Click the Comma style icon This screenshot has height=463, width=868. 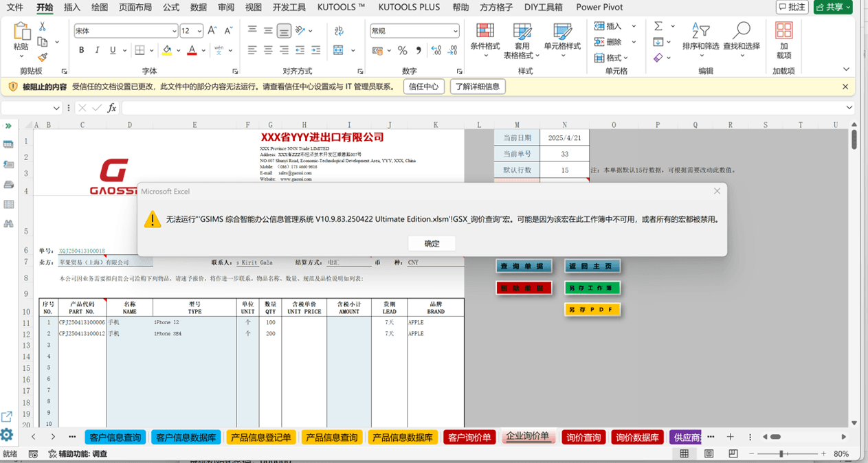(419, 50)
